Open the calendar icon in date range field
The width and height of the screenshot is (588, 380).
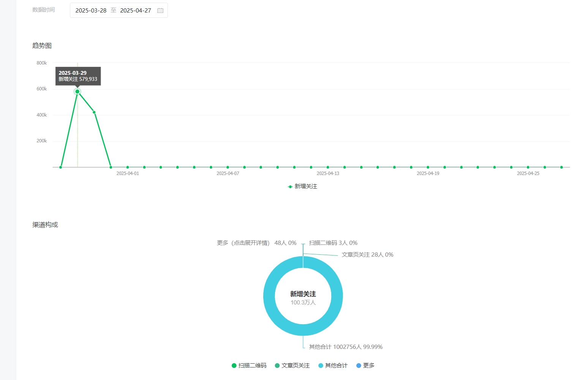(160, 11)
